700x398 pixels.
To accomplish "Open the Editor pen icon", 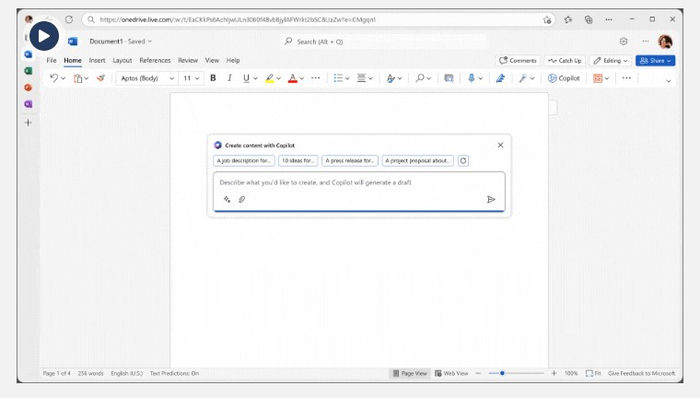I will coord(500,78).
